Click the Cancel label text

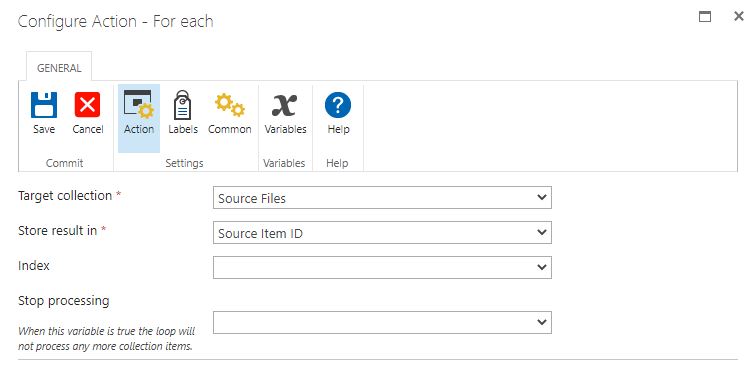[x=88, y=129]
